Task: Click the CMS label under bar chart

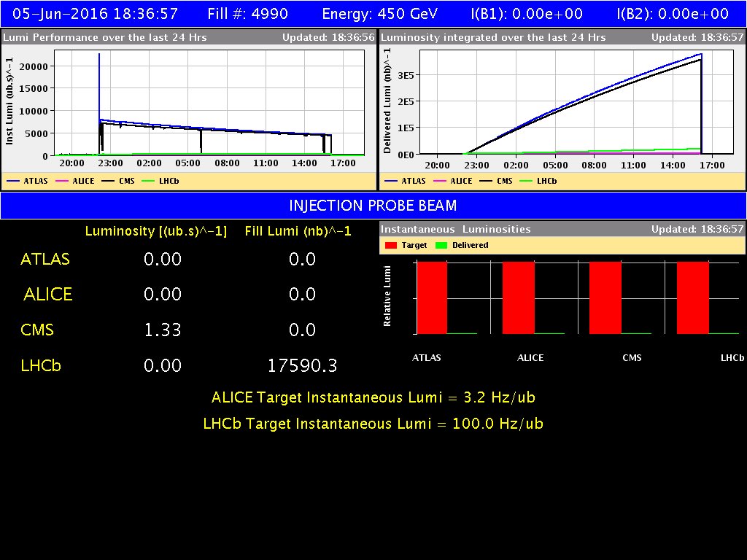Action: [632, 357]
